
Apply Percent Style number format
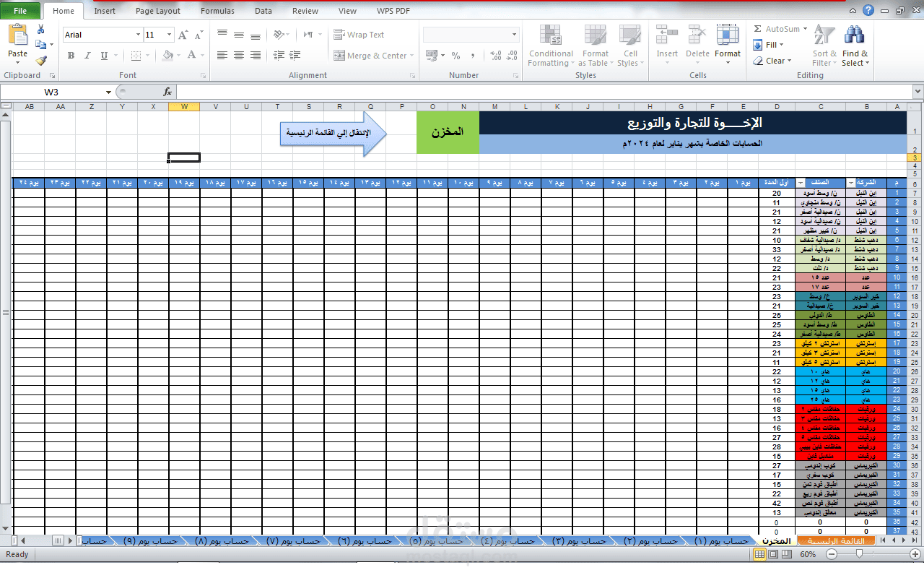[456, 56]
